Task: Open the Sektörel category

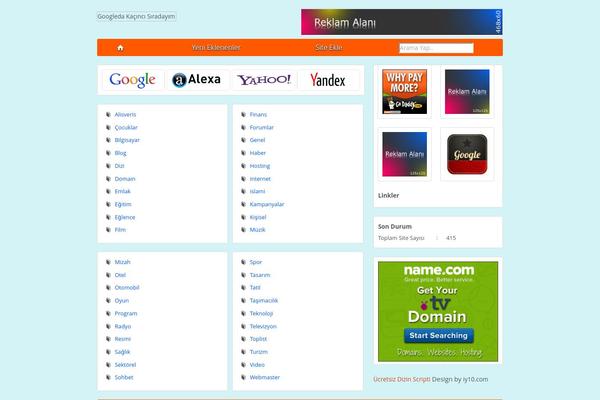Action: pos(125,365)
